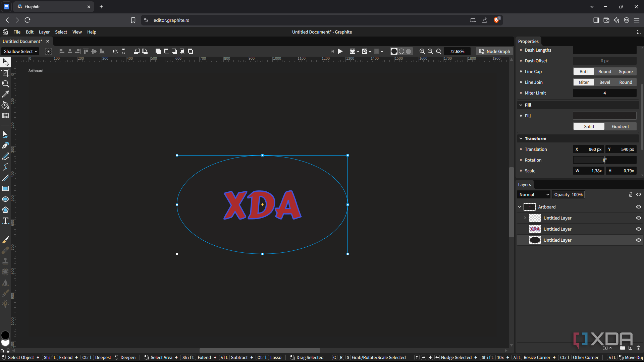Image resolution: width=644 pixels, height=362 pixels.
Task: Set Line Join to Bevel
Action: 604,82
